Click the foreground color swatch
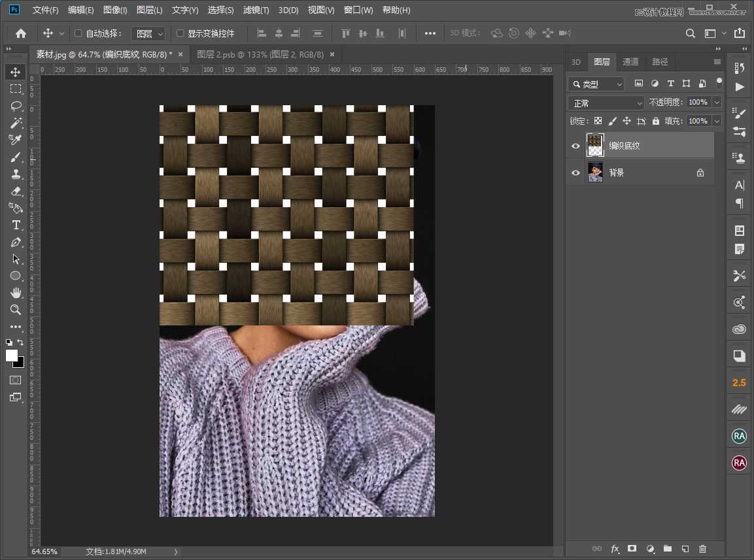 click(10, 355)
